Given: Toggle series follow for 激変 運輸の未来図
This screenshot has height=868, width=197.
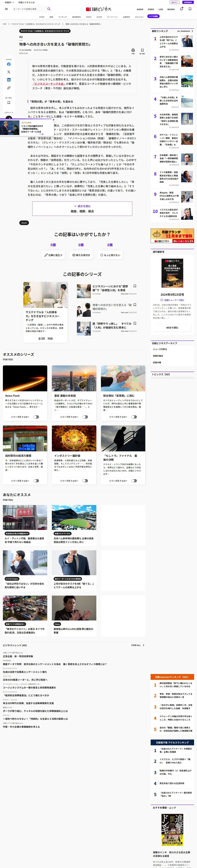Looking at the screenshot, I should [85, 417].
